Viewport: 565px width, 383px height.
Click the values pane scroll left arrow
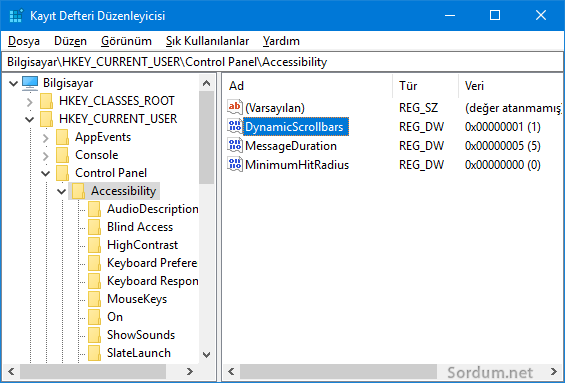click(231, 371)
